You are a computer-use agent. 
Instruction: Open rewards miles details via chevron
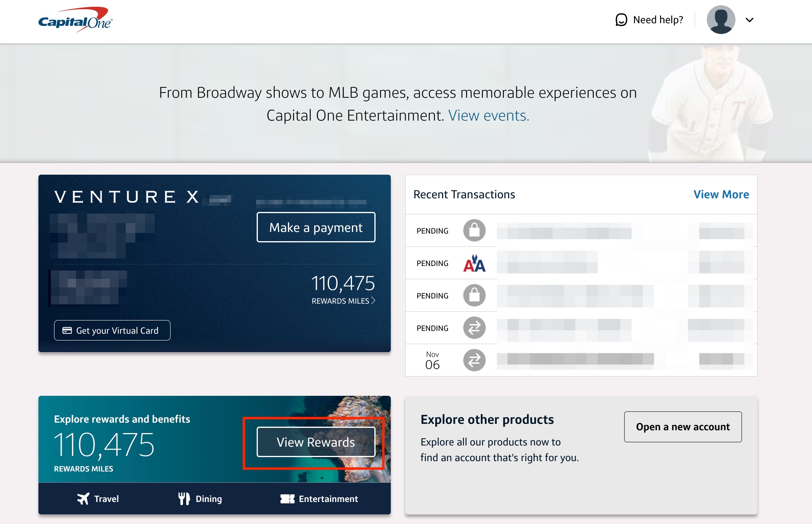(373, 300)
